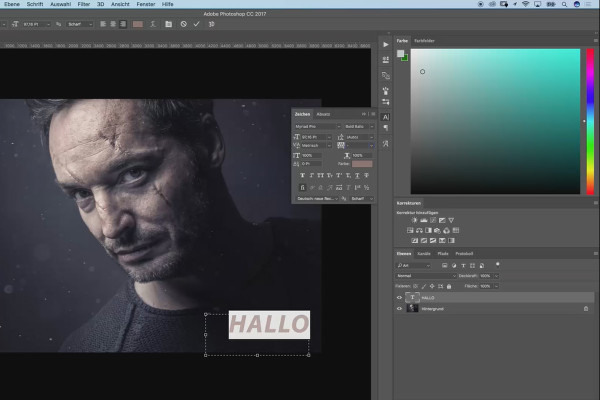Select the HALLO layer thumbnail
The height and width of the screenshot is (400, 600).
[x=412, y=297]
